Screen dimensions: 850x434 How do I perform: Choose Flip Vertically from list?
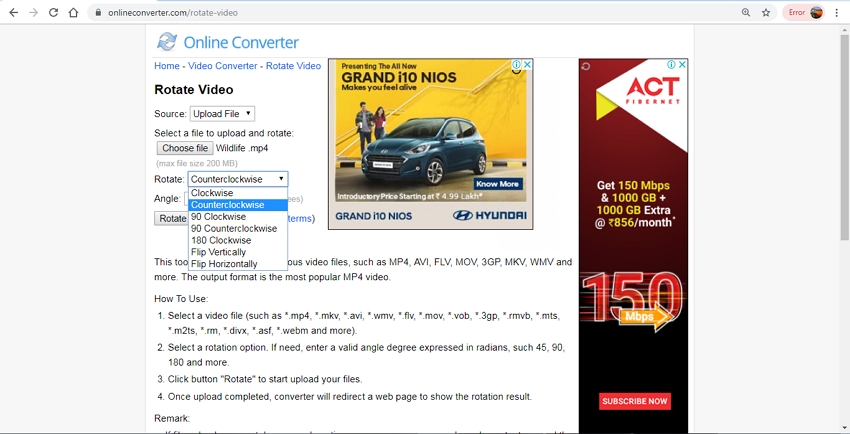pos(218,252)
